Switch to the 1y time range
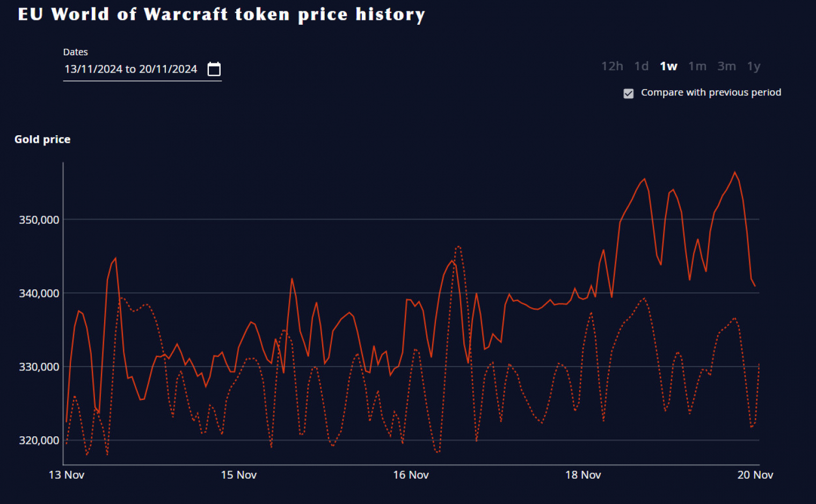 tap(754, 66)
